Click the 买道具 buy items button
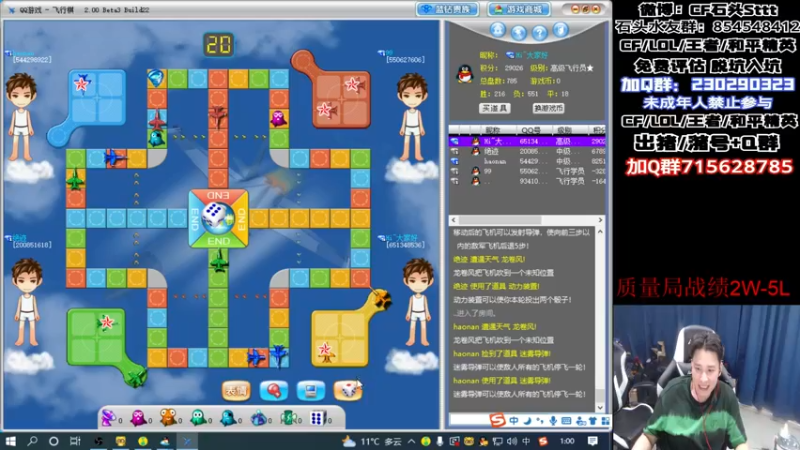Viewport: 800px width, 450px height. (x=494, y=108)
